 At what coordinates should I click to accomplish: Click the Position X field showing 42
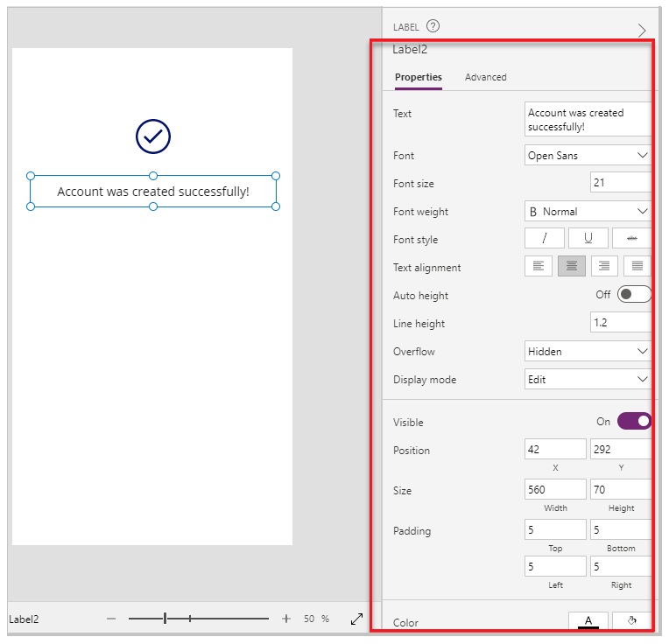point(555,449)
